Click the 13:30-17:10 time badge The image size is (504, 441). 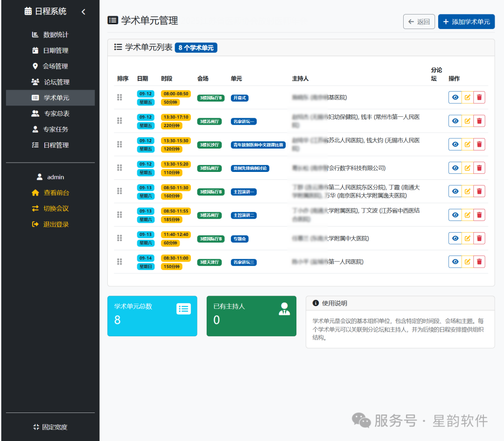click(x=176, y=117)
